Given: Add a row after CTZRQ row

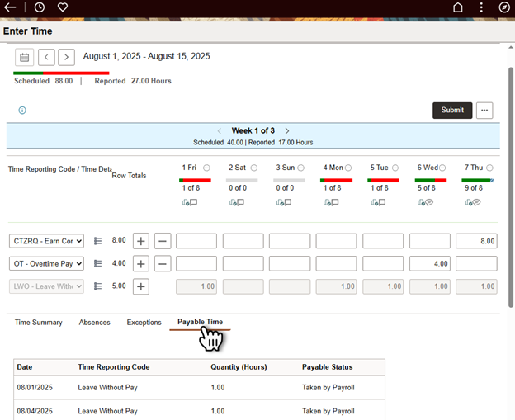Looking at the screenshot, I should click(x=141, y=241).
